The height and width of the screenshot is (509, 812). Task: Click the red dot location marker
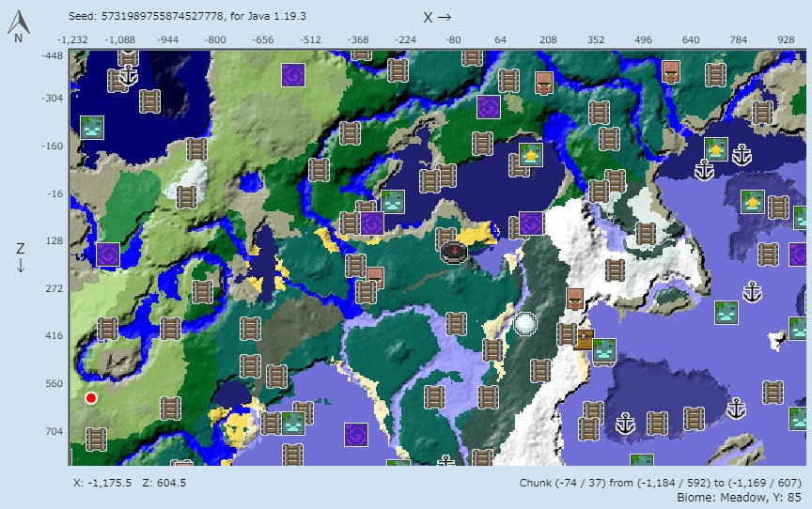[x=91, y=398]
